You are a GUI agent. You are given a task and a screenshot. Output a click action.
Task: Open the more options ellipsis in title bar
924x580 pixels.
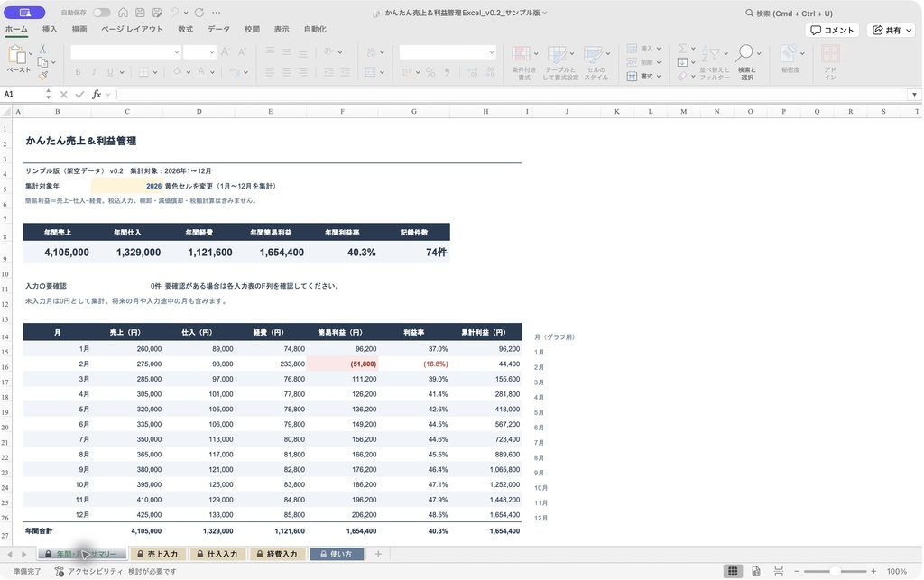click(217, 13)
